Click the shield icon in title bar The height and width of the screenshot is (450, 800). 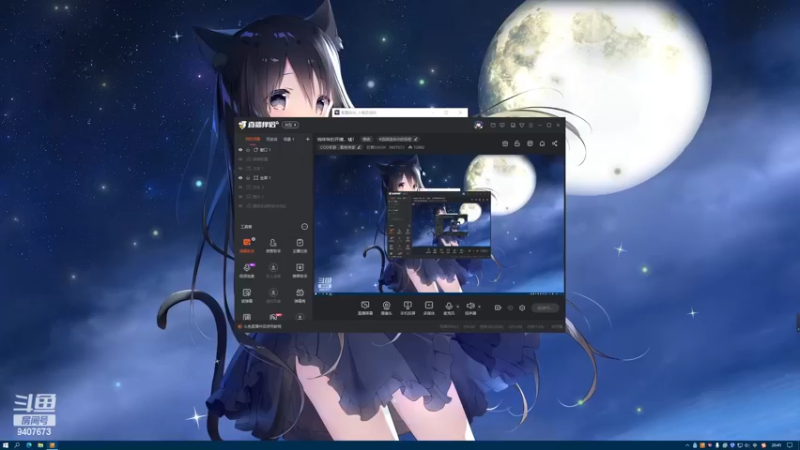point(522,125)
